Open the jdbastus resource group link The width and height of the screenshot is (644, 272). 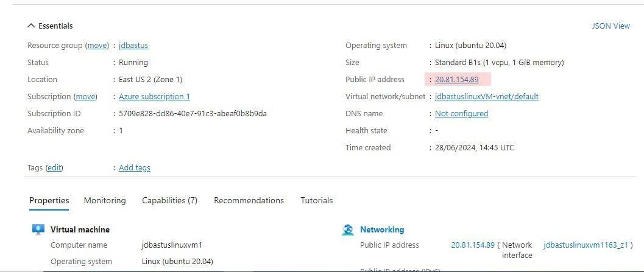(x=133, y=46)
